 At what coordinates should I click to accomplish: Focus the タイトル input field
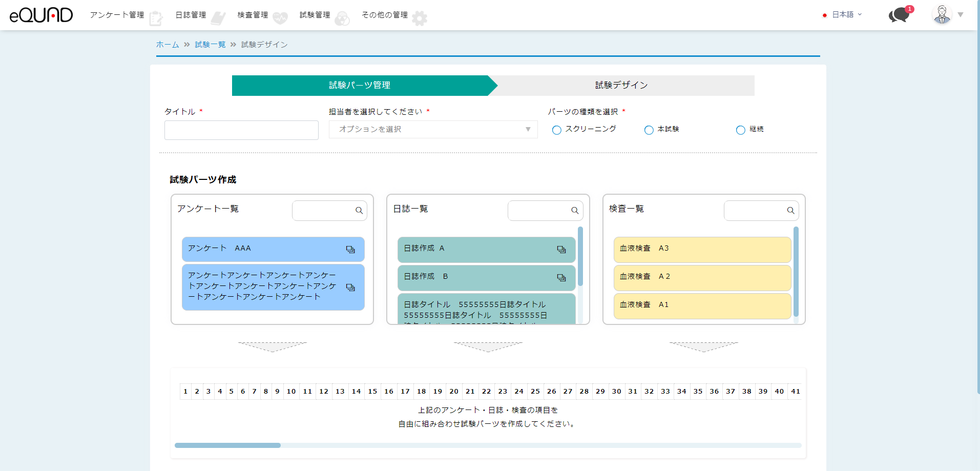pyautogui.click(x=241, y=130)
